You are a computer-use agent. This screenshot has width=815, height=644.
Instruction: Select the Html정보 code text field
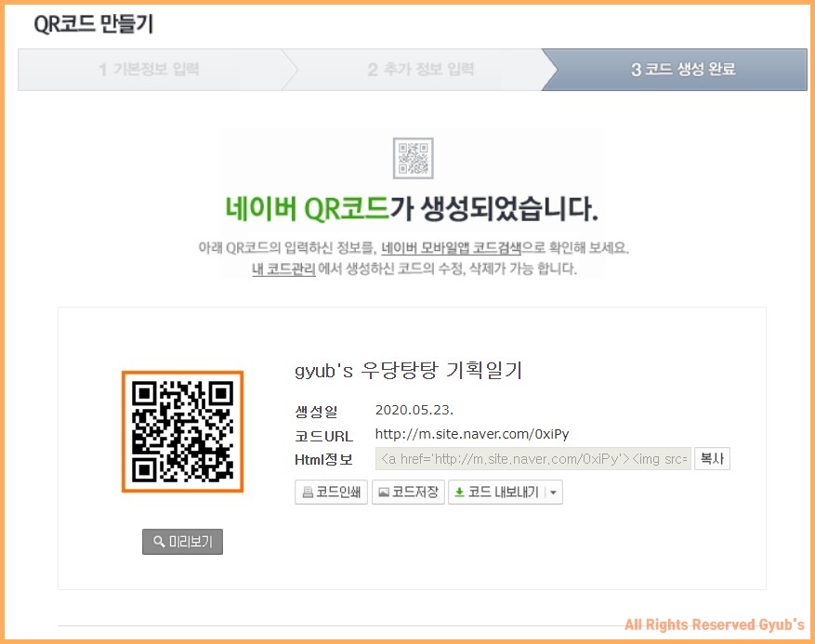(x=533, y=458)
